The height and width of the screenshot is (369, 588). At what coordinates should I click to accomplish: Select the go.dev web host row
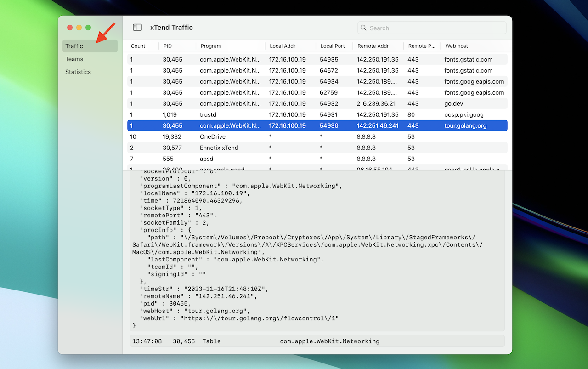317,103
